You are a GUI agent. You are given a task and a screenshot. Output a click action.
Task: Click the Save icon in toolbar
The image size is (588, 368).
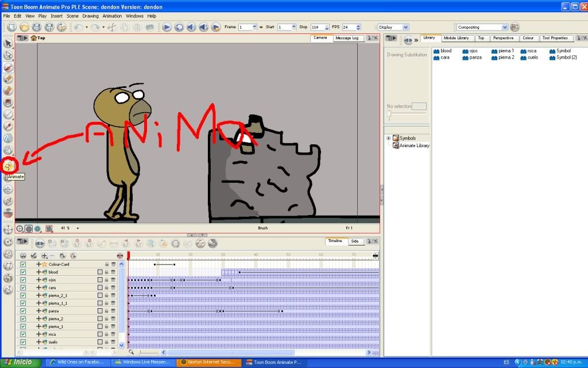[x=36, y=27]
